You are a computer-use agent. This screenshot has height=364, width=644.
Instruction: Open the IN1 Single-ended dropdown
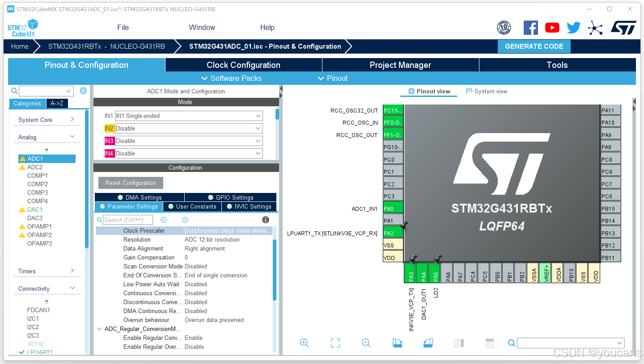(189, 116)
